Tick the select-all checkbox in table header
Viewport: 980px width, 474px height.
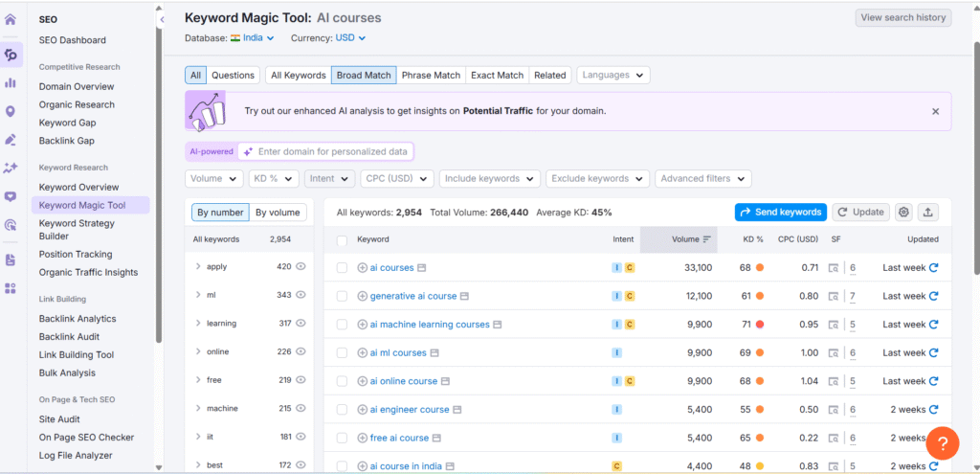click(x=342, y=240)
